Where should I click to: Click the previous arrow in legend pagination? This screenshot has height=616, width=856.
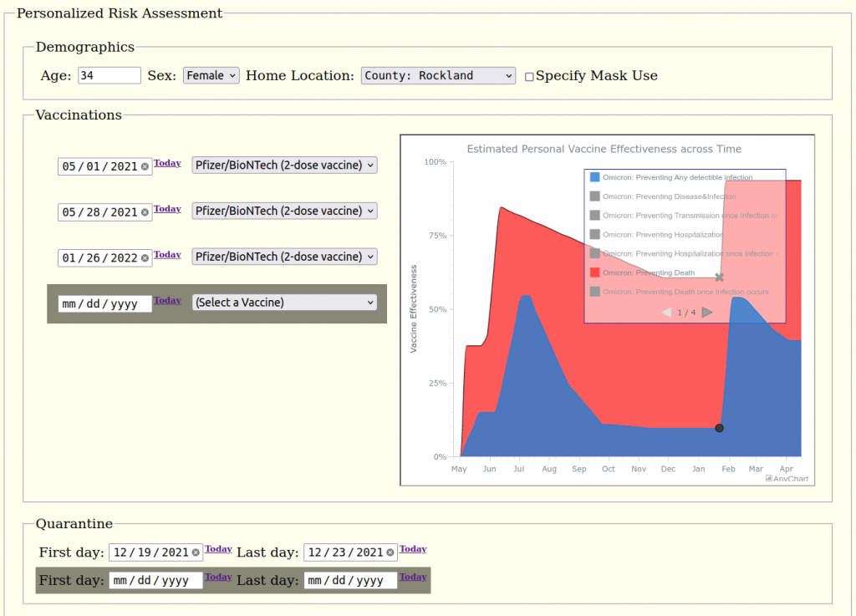tap(666, 312)
